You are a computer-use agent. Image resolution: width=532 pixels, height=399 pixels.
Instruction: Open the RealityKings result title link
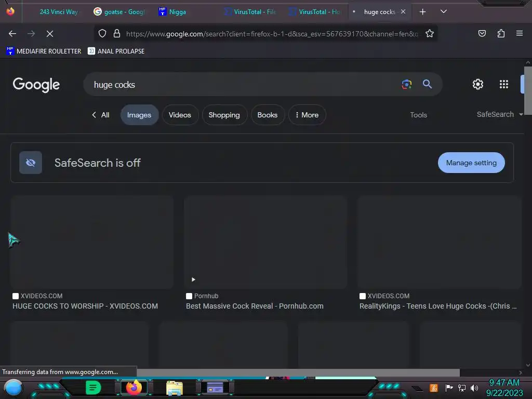pos(438,306)
